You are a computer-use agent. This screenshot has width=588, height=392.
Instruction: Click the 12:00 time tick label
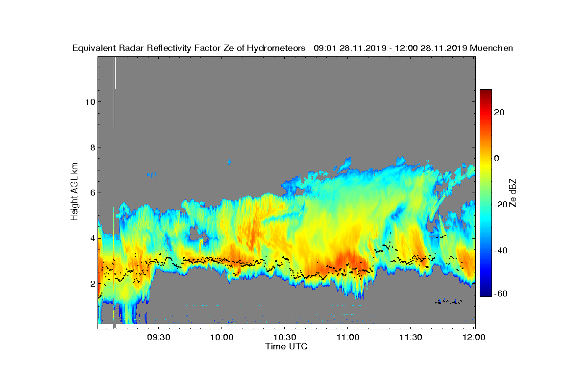pyautogui.click(x=474, y=337)
